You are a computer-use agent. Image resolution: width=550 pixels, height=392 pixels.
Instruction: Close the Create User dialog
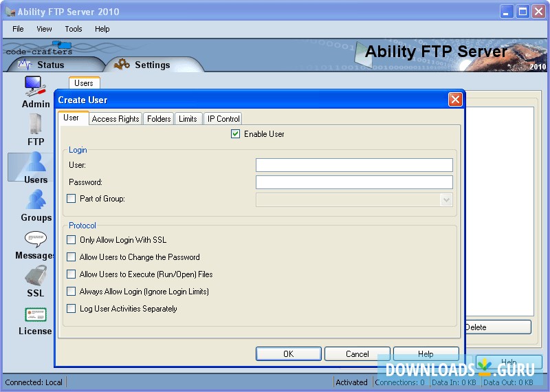455,100
